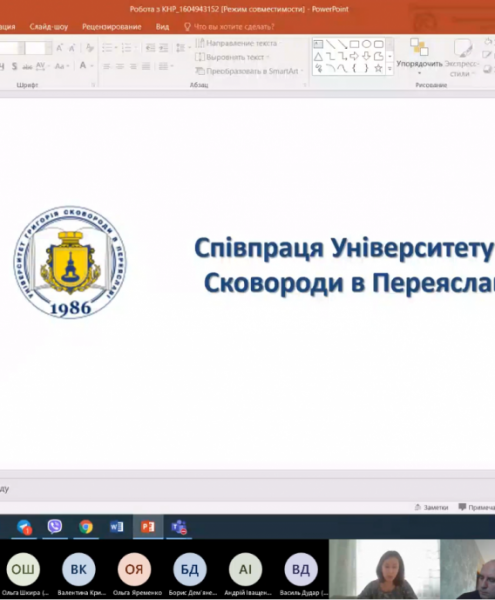Open Упорядочить arrange menu

(x=419, y=56)
